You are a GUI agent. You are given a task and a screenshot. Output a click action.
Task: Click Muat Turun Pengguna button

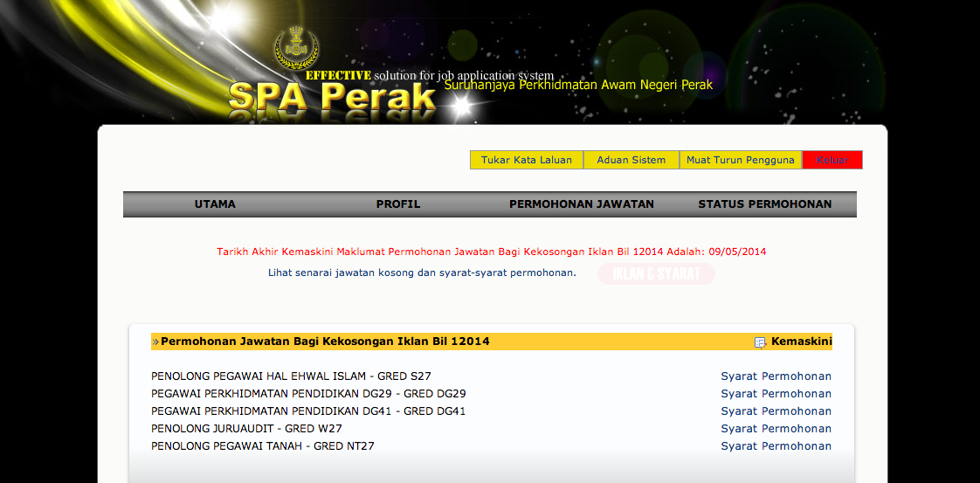pos(741,160)
